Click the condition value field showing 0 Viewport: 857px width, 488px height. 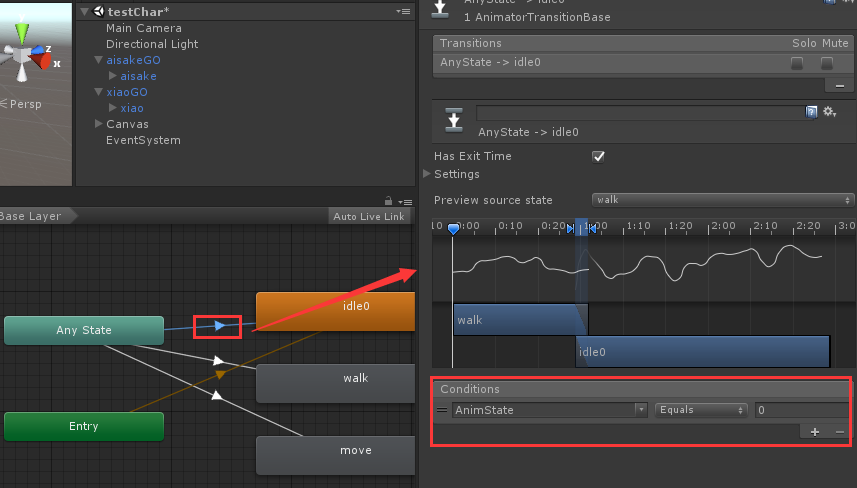pos(802,410)
